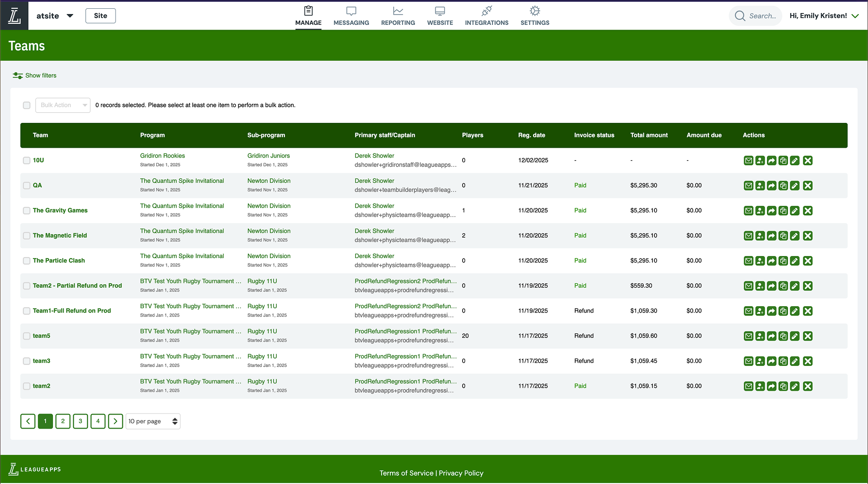This screenshot has height=484, width=868.
Task: Switch to the Reporting tab
Action: 398,16
